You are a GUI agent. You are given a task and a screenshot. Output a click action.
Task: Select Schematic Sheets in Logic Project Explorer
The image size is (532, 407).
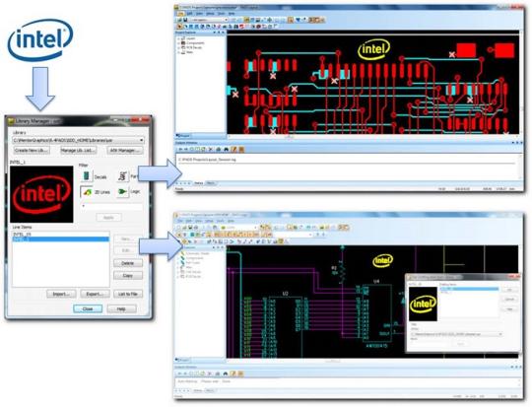(198, 253)
